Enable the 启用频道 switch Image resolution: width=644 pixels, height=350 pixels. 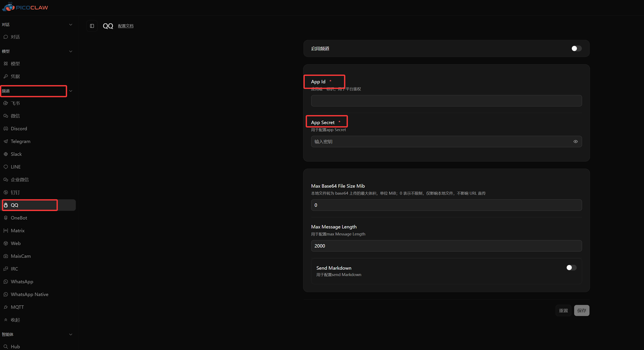[x=577, y=48]
